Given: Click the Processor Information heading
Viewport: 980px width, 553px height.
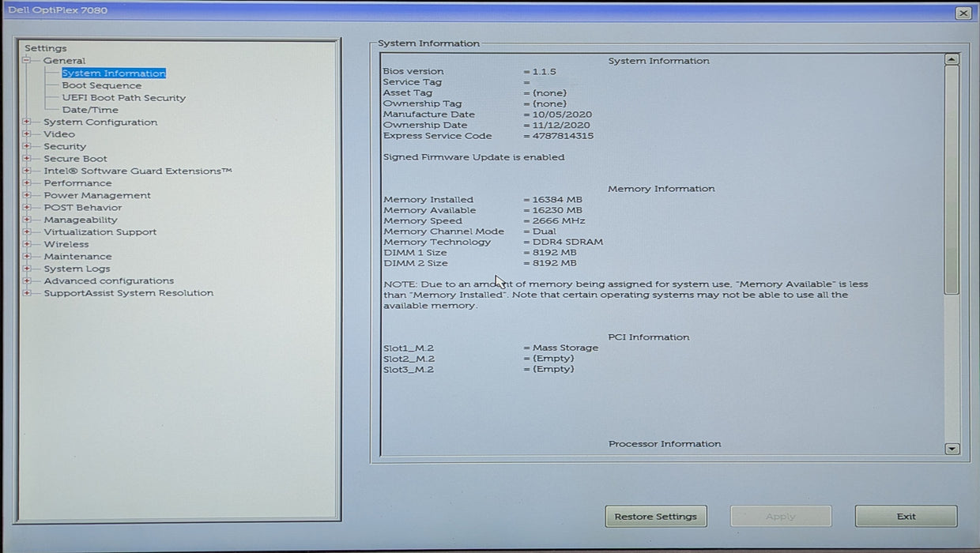Looking at the screenshot, I should click(x=665, y=444).
